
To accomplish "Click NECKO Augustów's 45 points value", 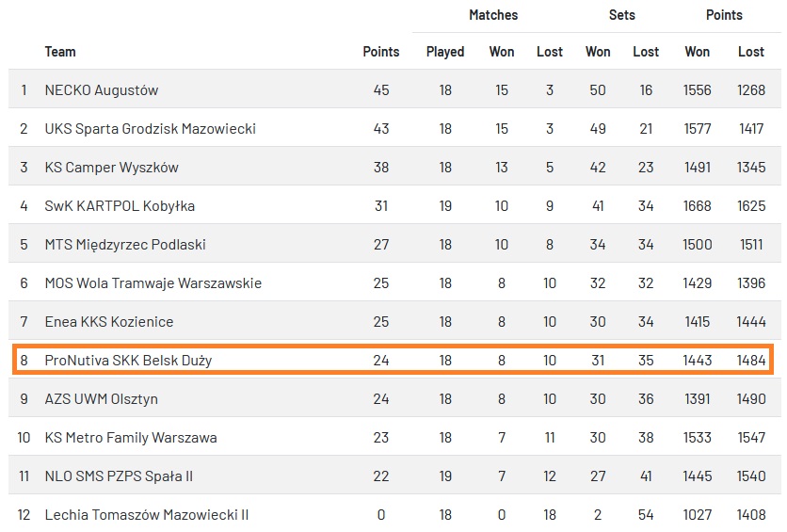I will 381,90.
